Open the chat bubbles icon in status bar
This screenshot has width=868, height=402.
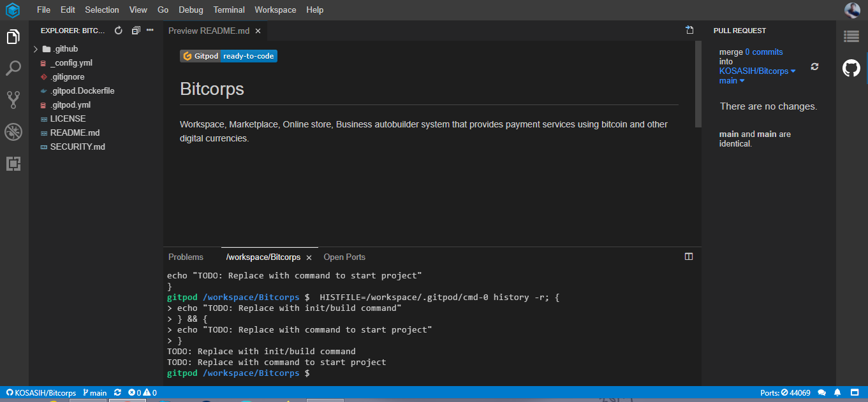(822, 393)
